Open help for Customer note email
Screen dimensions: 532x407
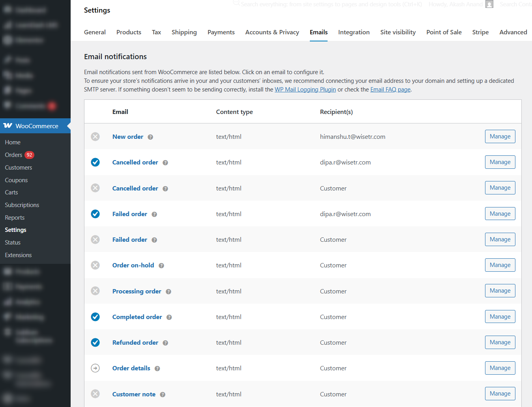[162, 394]
